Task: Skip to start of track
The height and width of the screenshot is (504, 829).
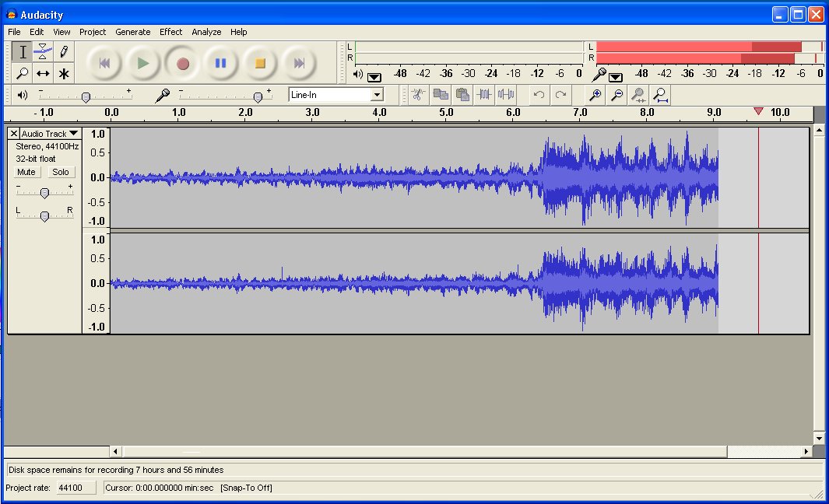Action: (x=104, y=64)
